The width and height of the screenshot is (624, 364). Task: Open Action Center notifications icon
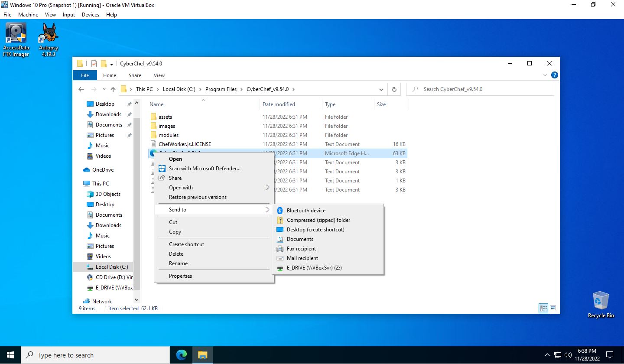click(x=610, y=355)
